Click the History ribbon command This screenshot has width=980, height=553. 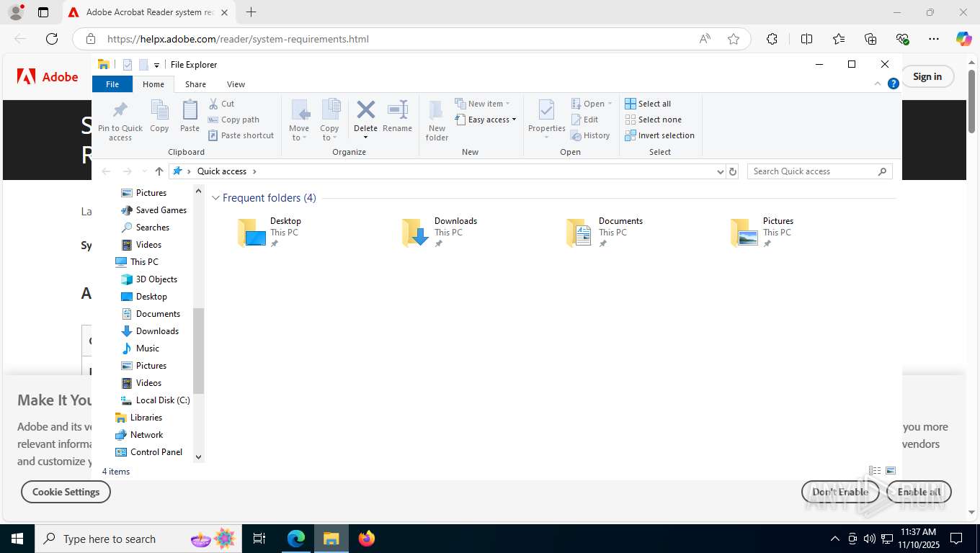(590, 135)
